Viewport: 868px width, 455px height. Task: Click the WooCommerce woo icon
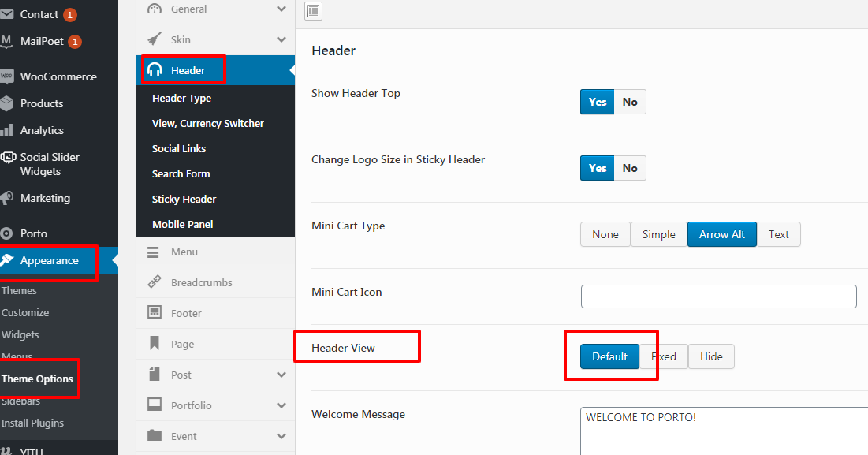[6, 76]
